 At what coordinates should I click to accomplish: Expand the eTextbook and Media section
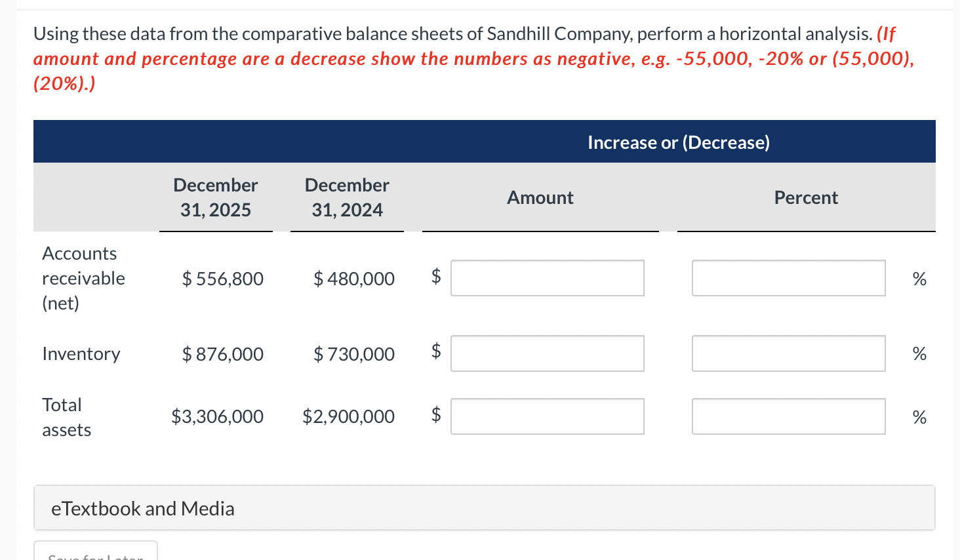click(x=142, y=508)
